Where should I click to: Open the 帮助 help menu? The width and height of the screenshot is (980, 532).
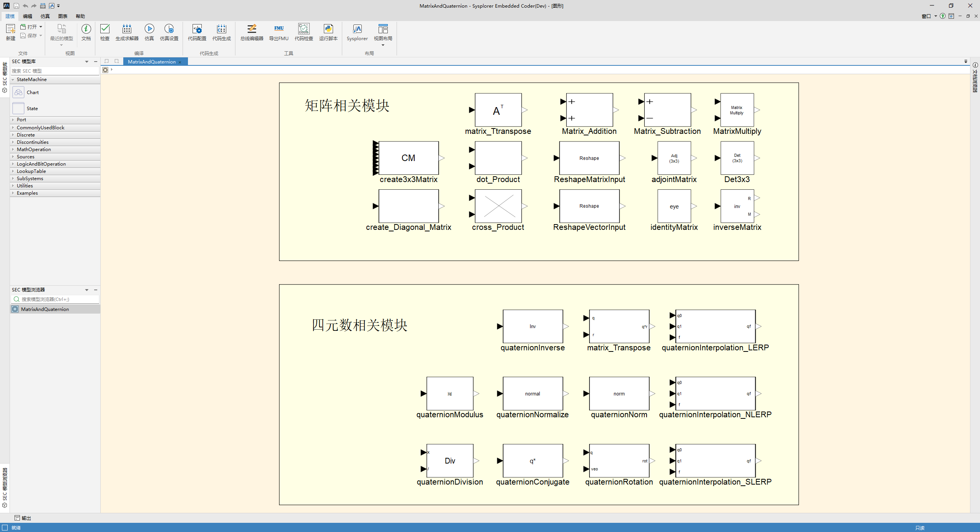(x=80, y=16)
